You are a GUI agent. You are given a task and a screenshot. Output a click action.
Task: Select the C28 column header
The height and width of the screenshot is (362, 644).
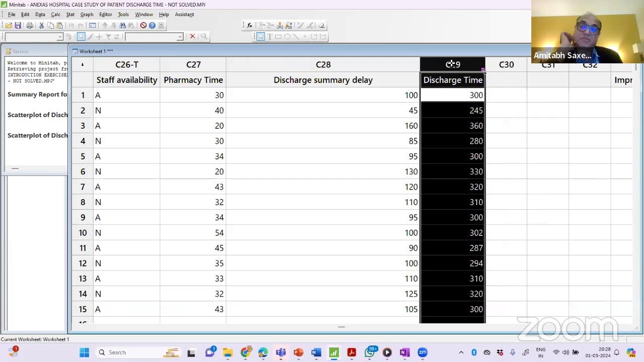[x=323, y=64]
